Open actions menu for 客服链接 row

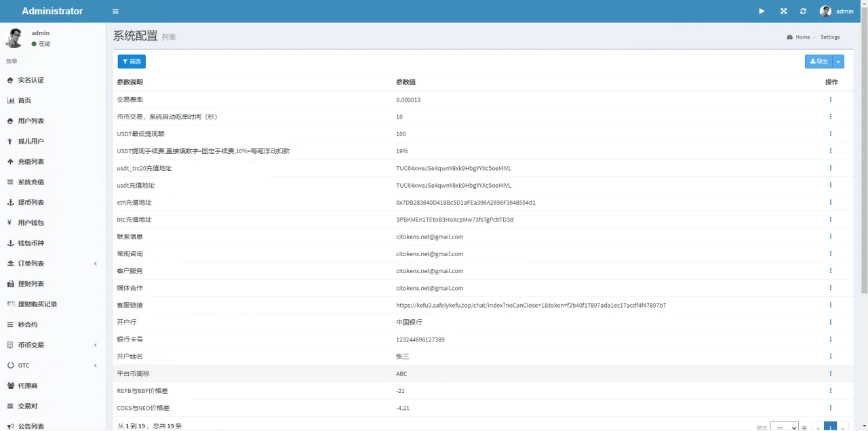tap(830, 305)
